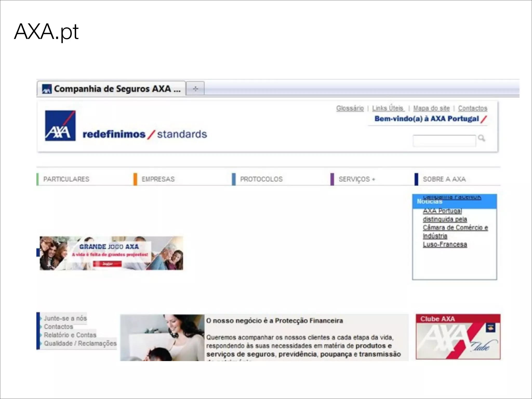Image resolution: width=532 pixels, height=399 pixels.
Task: Open the Contactos link in the left sidebar
Action: click(58, 327)
